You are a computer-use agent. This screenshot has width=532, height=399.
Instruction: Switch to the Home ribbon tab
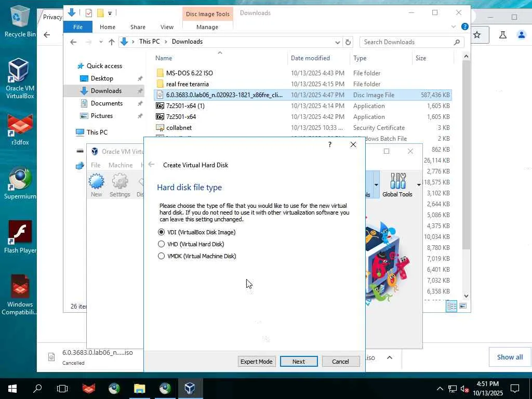(x=107, y=27)
